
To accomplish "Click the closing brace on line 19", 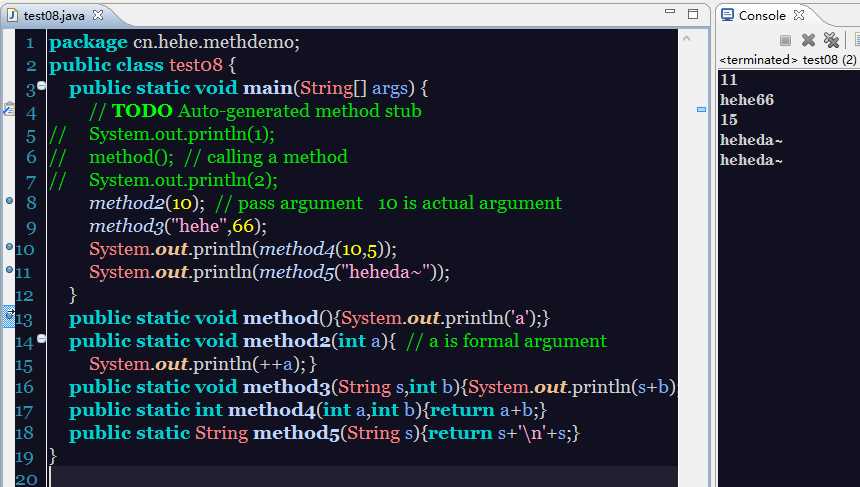I will tap(53, 456).
